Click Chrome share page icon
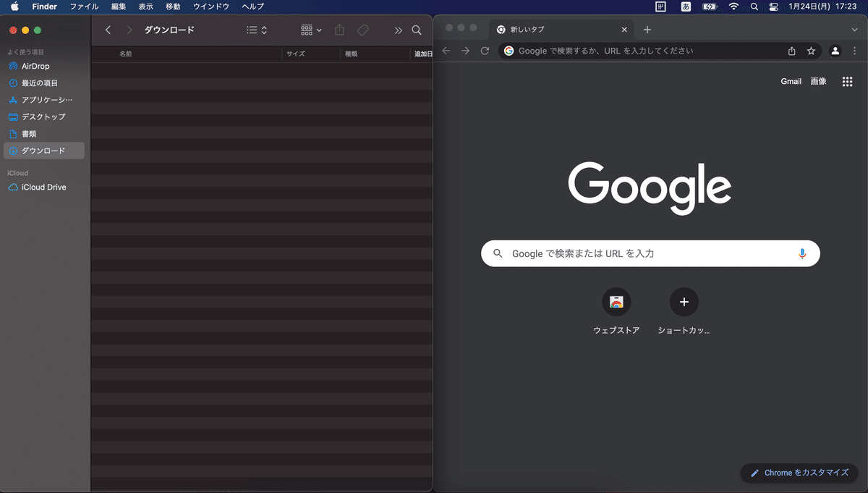This screenshot has height=493, width=868. [792, 51]
